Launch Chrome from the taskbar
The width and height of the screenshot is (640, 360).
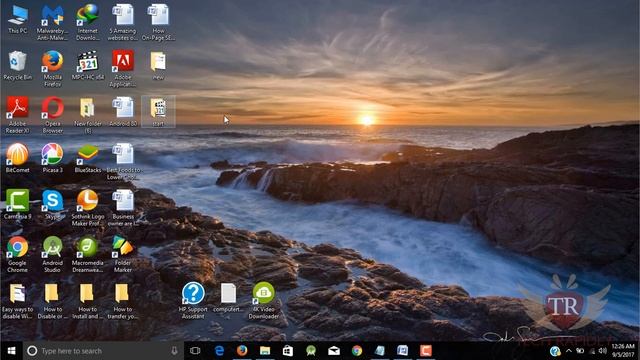(357, 351)
